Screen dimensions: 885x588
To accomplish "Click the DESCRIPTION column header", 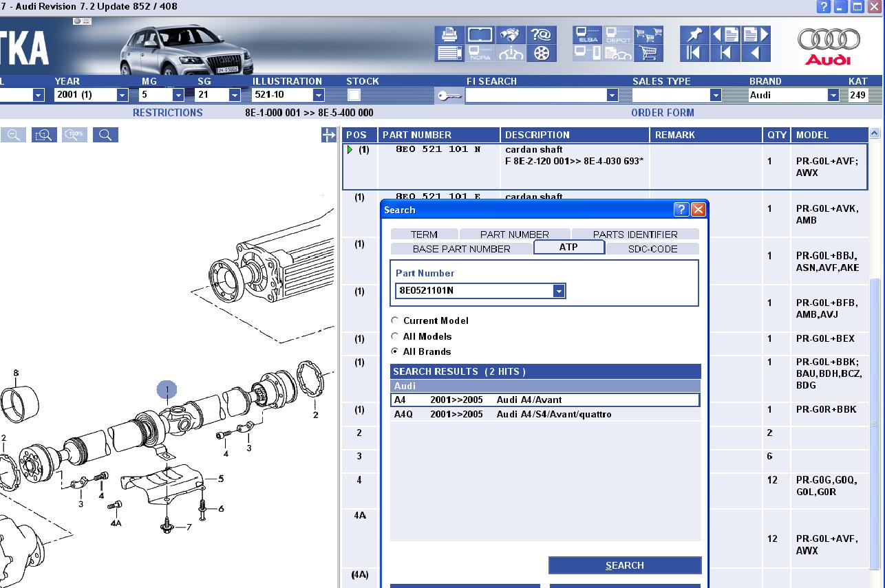I will 575,135.
